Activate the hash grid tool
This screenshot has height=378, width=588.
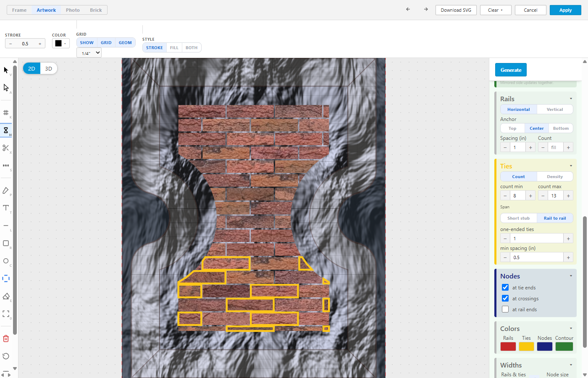tap(6, 113)
